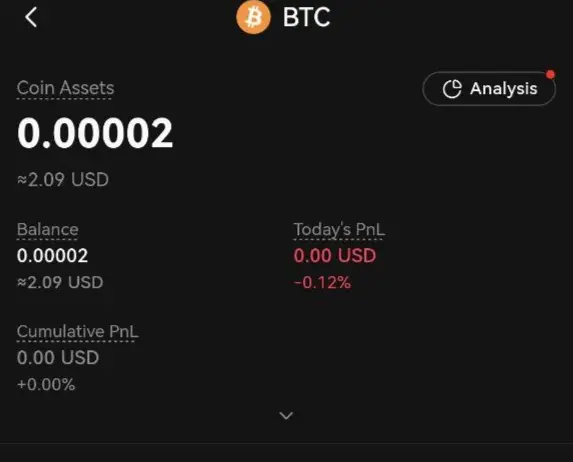This screenshot has width=573, height=462.
Task: Open the Analysis button
Action: tap(489, 88)
